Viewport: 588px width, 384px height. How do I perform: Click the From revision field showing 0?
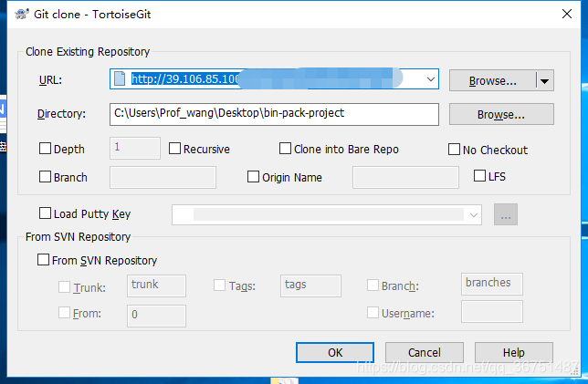156,316
